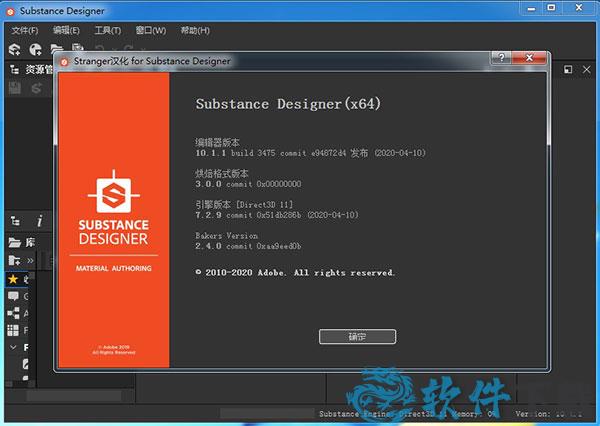The image size is (600, 426).
Task: Click the float panel icon at top right
Action: click(x=567, y=70)
